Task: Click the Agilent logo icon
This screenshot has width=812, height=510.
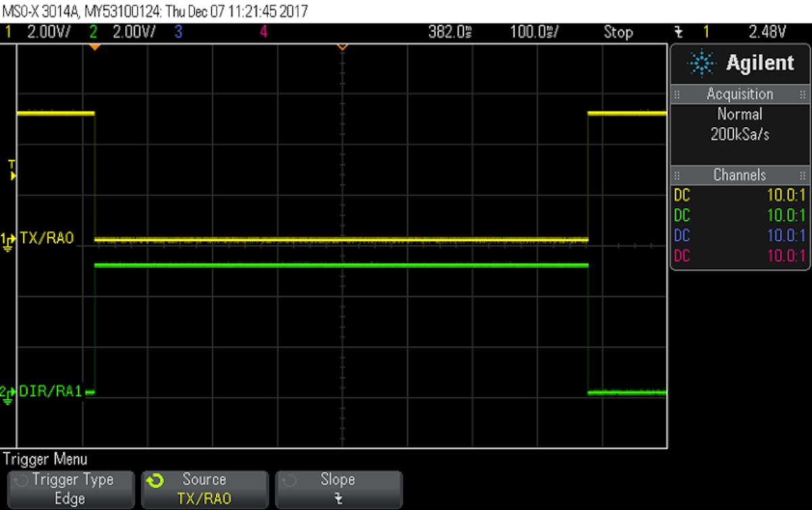Action: pos(702,63)
